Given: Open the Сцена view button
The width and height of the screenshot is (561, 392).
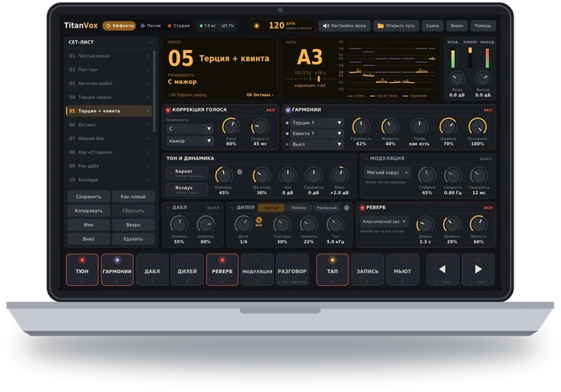Looking at the screenshot, I should pos(432,26).
